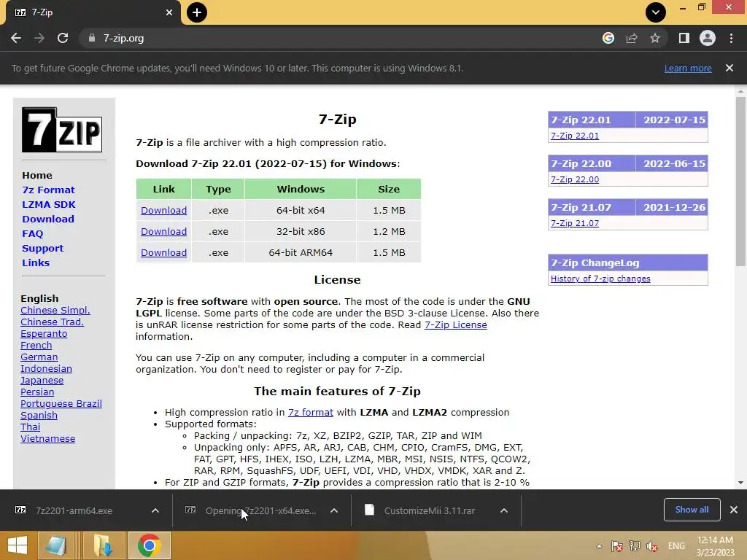Viewport: 747px width, 560px height.
Task: Bookmark this page with star icon
Action: coord(655,38)
